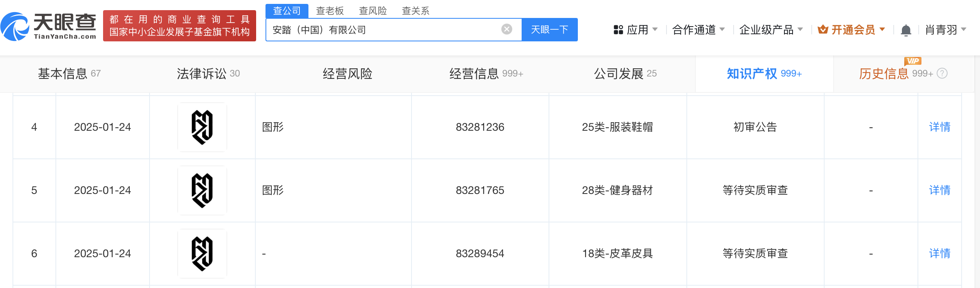980x288 pixels.
Task: Click the TianYanCha logo
Action: [x=48, y=26]
